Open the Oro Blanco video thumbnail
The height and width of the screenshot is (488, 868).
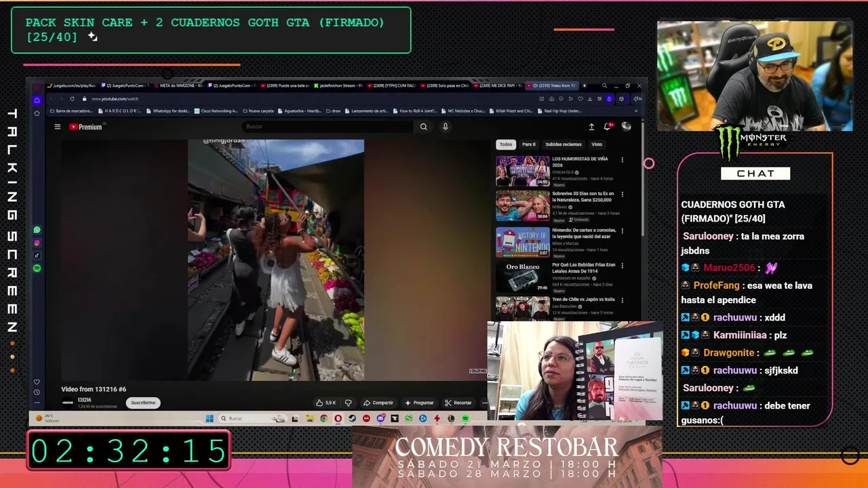click(x=523, y=277)
